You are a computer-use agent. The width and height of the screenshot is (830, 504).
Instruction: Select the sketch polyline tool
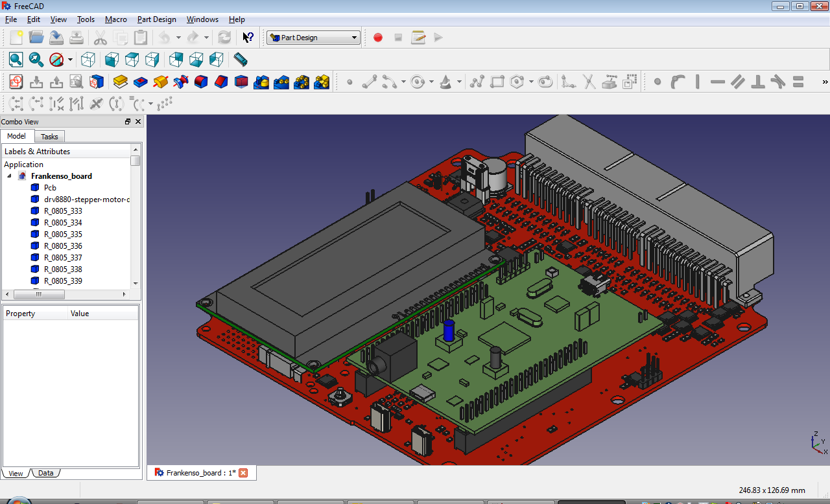pyautogui.click(x=477, y=82)
